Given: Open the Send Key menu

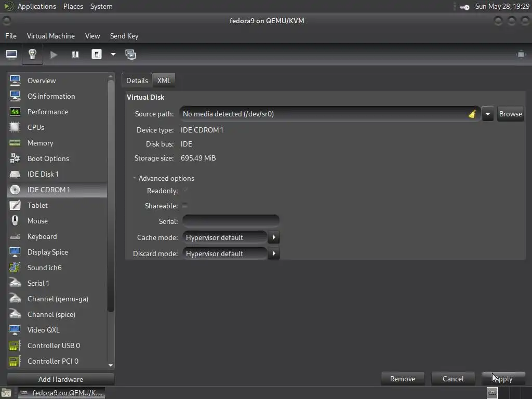Looking at the screenshot, I should coord(124,36).
